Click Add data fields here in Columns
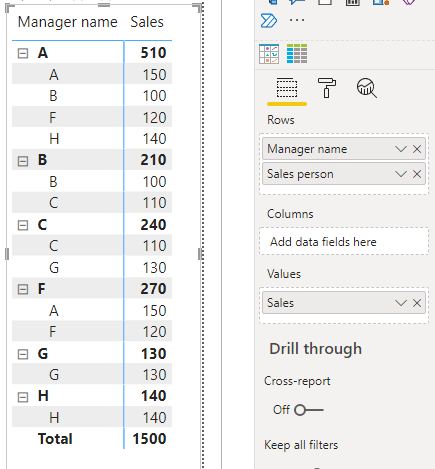 coord(344,242)
